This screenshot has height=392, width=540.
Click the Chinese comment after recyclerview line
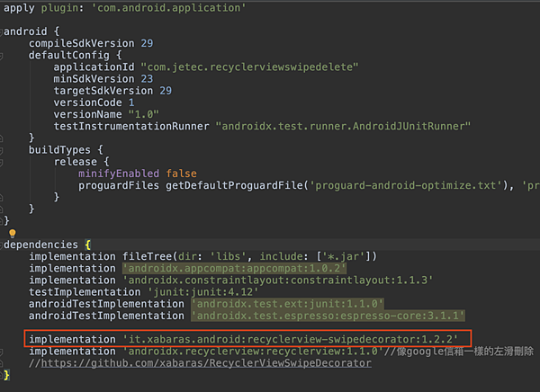[458, 352]
